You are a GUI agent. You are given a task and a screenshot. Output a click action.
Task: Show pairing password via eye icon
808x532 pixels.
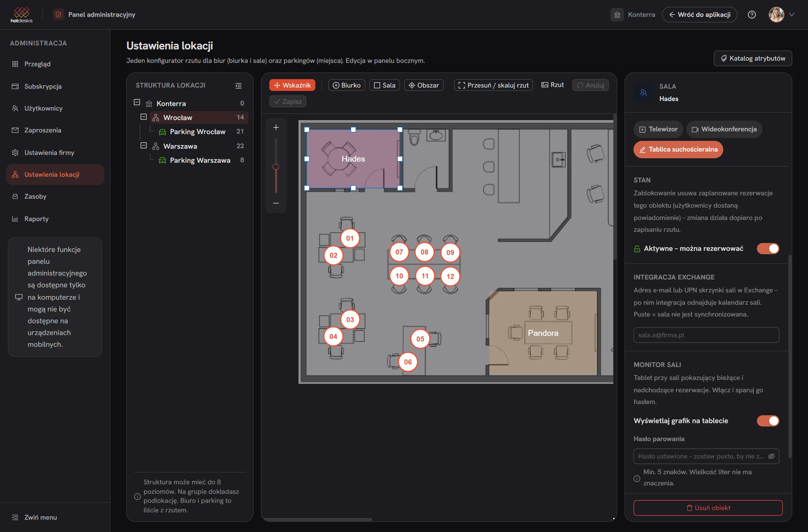771,456
